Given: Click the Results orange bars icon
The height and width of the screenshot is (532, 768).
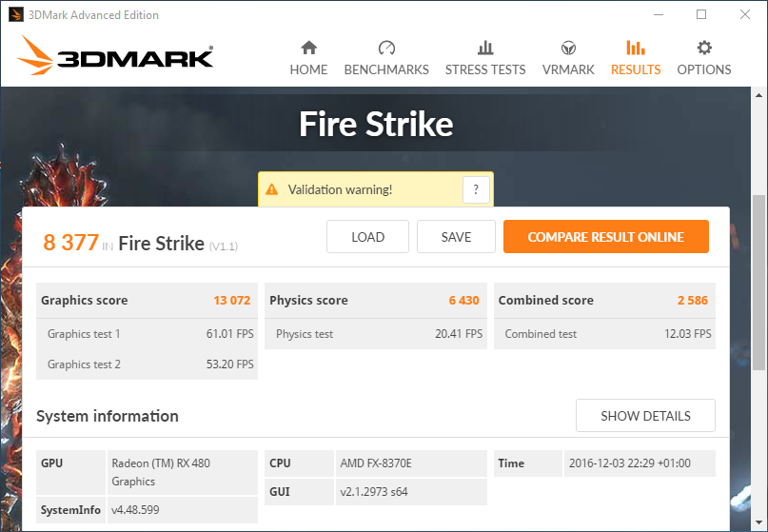Looking at the screenshot, I should pyautogui.click(x=636, y=48).
